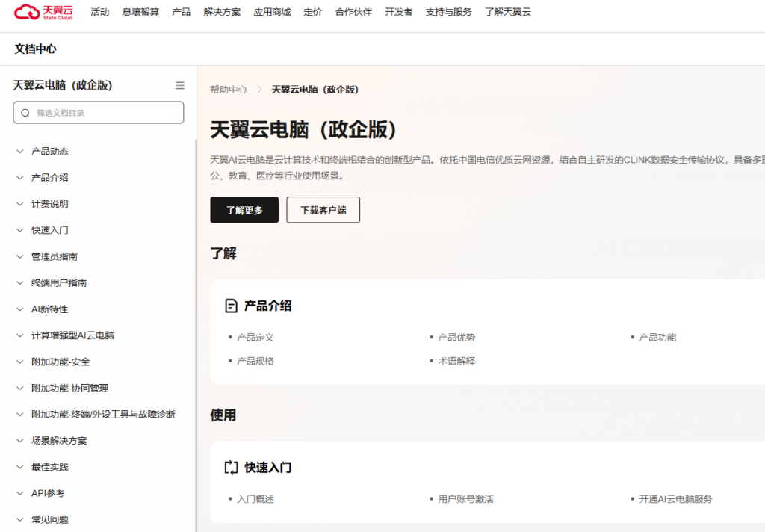Open the 支持与服务 menu
This screenshot has width=765, height=532.
click(x=448, y=12)
